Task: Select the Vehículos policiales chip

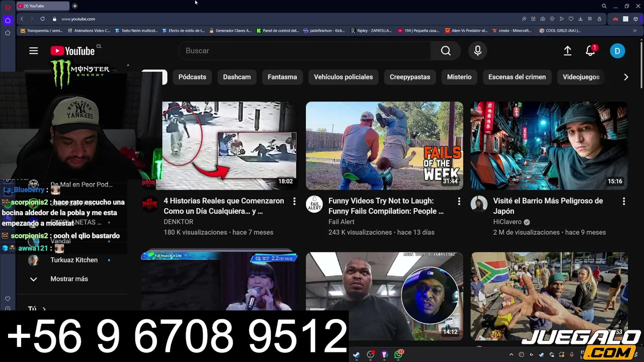Action: point(343,77)
